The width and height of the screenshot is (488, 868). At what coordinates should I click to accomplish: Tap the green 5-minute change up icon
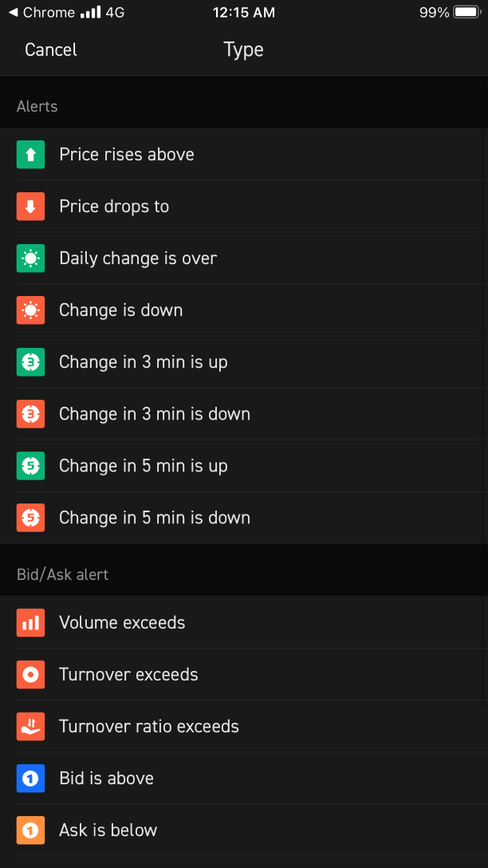coord(30,467)
